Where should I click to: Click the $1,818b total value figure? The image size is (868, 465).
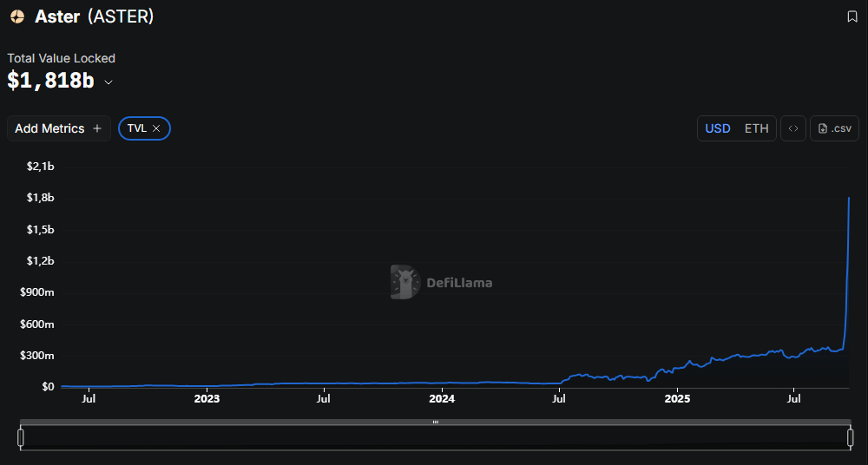50,81
